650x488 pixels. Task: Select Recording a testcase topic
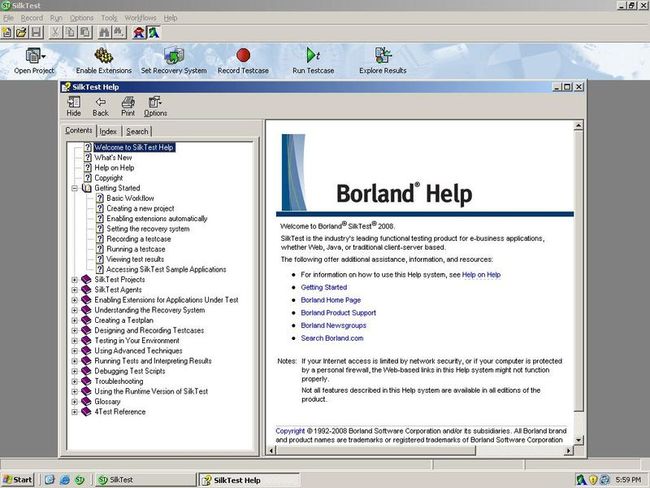tap(138, 239)
